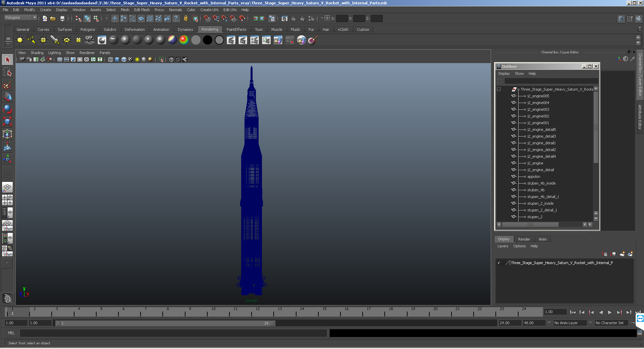Create an ambient light from Rendering shelf
This screenshot has height=349, width=644.
coord(20,40)
